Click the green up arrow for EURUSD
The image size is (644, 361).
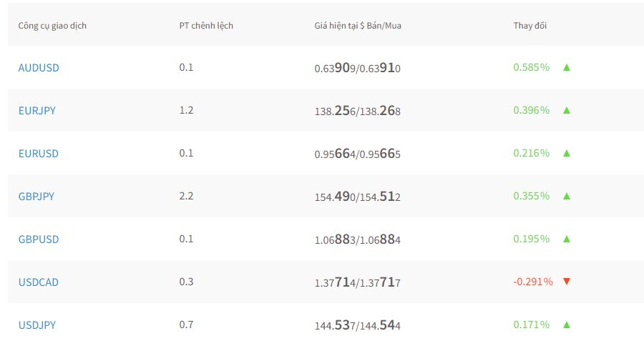[x=567, y=153]
